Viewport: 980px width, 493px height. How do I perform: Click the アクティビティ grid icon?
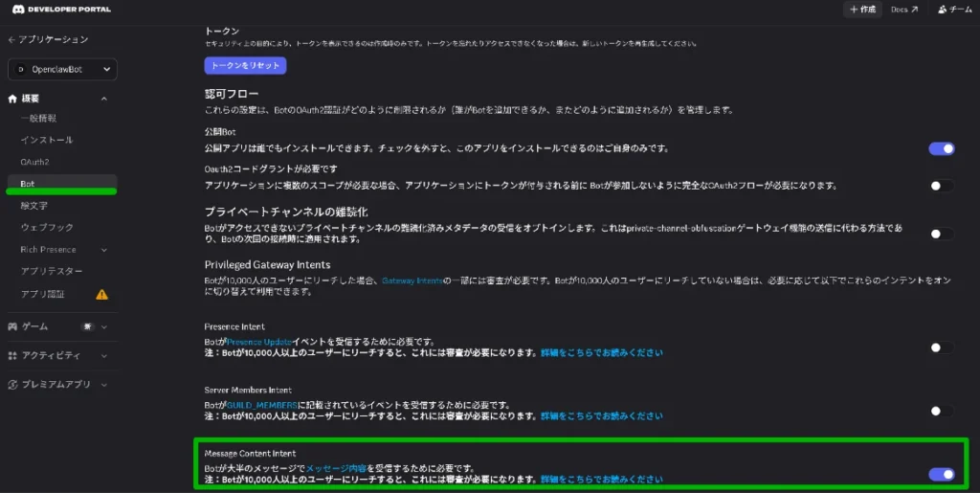tap(12, 355)
